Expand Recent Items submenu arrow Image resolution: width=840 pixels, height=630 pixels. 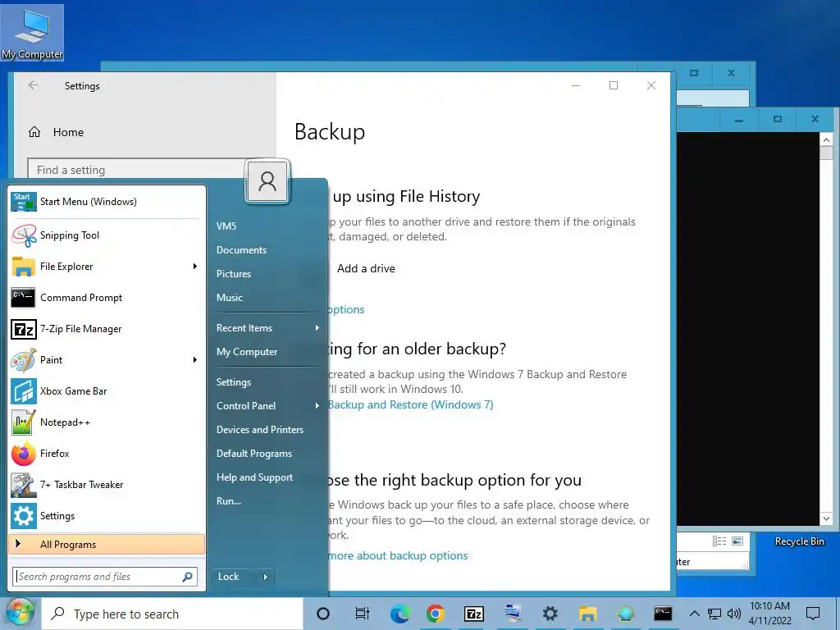point(317,328)
